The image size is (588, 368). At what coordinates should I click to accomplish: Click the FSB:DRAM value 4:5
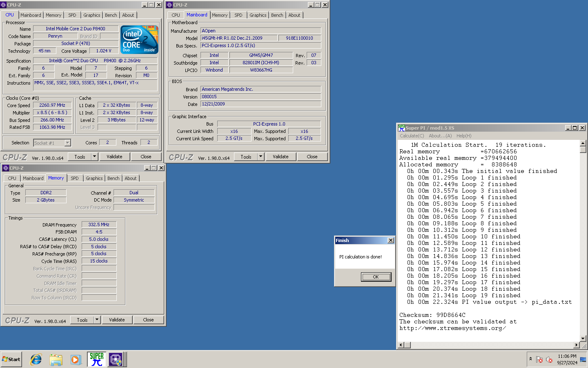coord(99,232)
